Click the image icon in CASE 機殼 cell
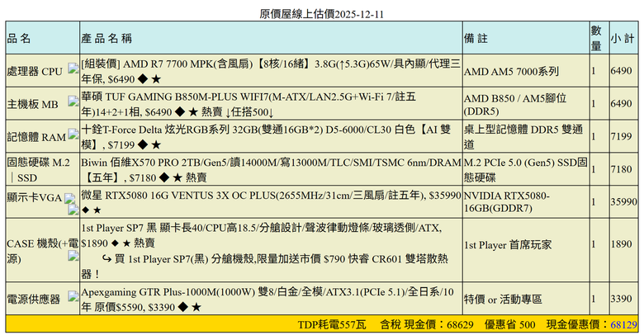 (x=73, y=256)
